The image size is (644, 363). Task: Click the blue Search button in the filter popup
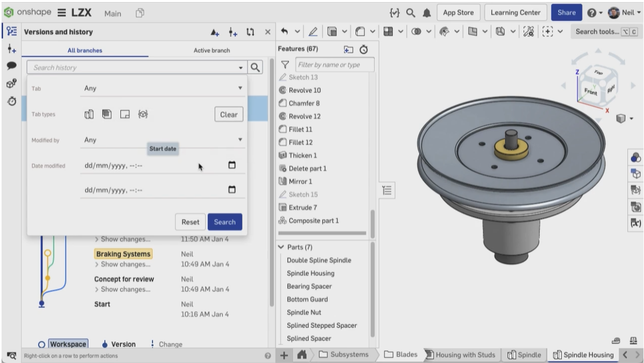(225, 222)
